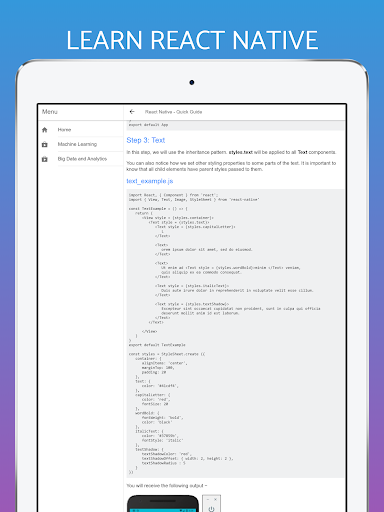The width and height of the screenshot is (384, 512).
Task: Click the text_example.js heading
Action: click(150, 181)
